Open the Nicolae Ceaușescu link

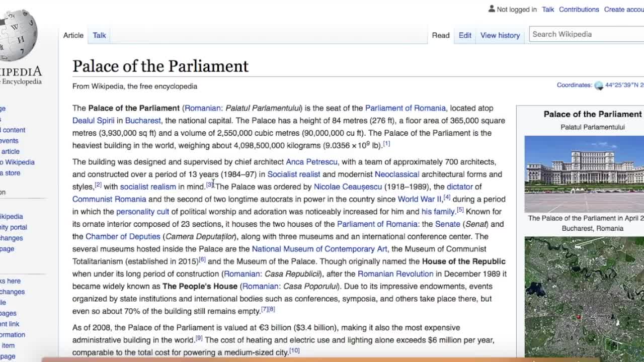tap(348, 187)
